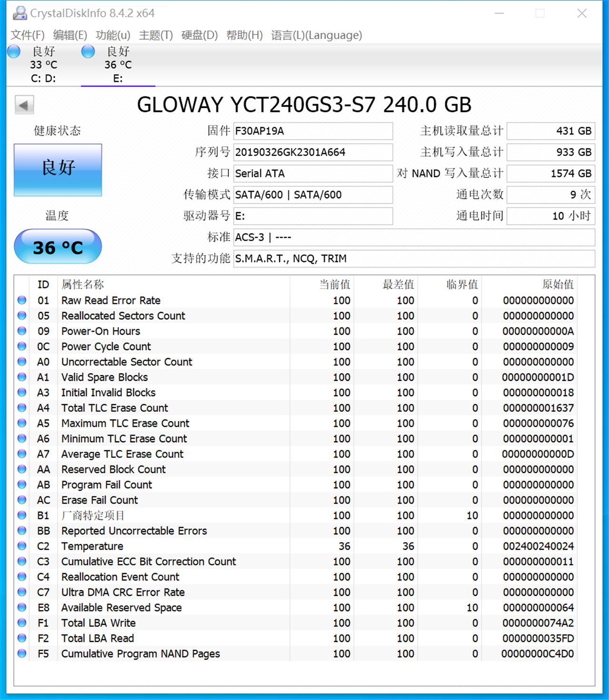Click the blue status dot for Raw Read Error Rate
Screen dimensions: 609x700
pos(21,300)
